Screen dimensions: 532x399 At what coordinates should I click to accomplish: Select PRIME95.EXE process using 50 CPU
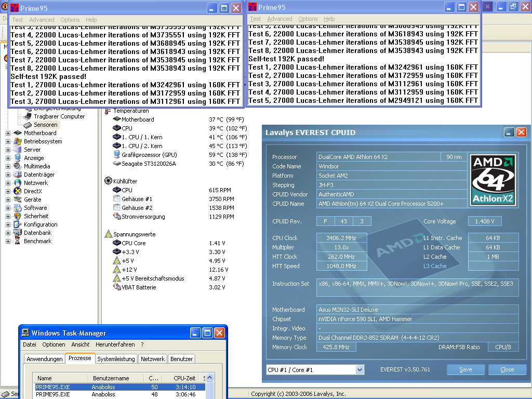120,387
